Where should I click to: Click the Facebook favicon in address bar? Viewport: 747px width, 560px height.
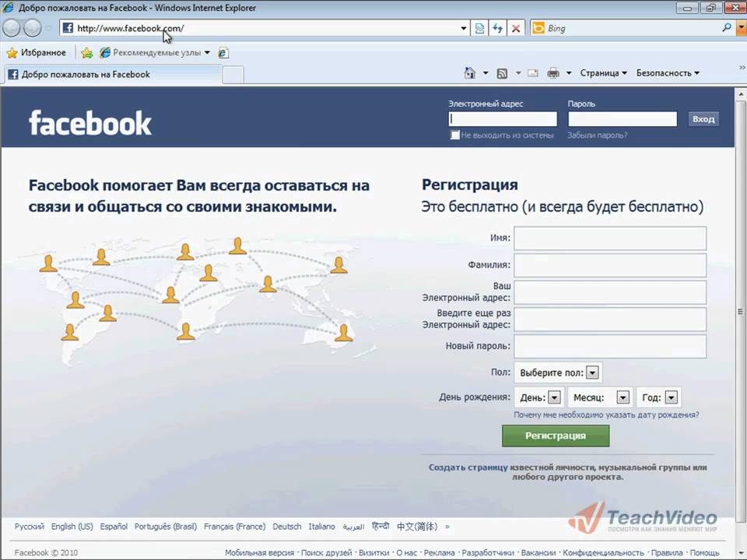pyautogui.click(x=68, y=28)
